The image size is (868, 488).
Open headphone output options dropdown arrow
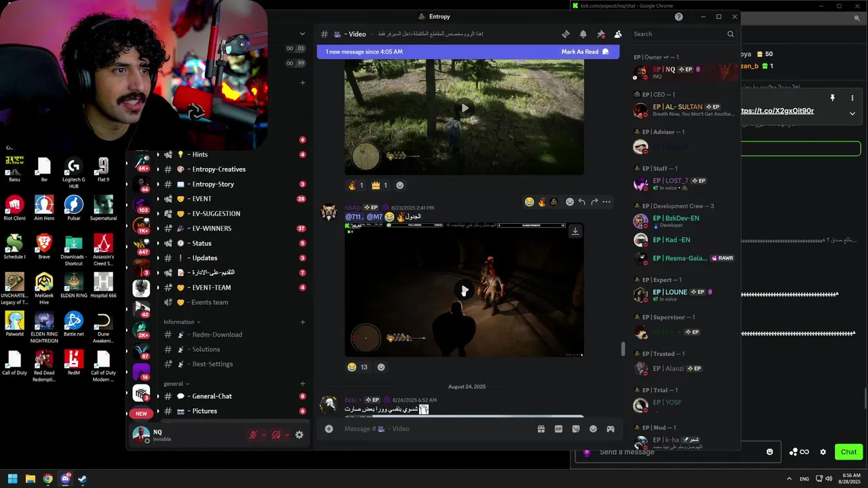click(x=286, y=435)
